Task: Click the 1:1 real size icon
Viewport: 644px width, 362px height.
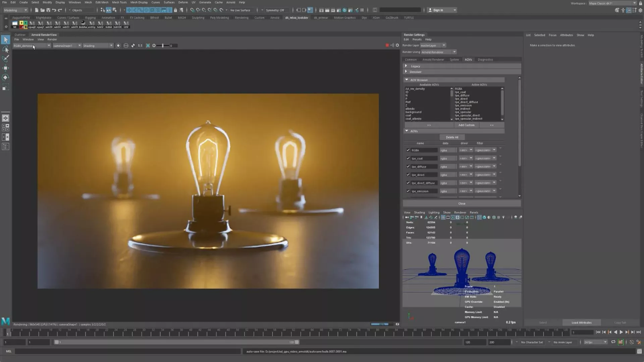Action: pos(140,46)
